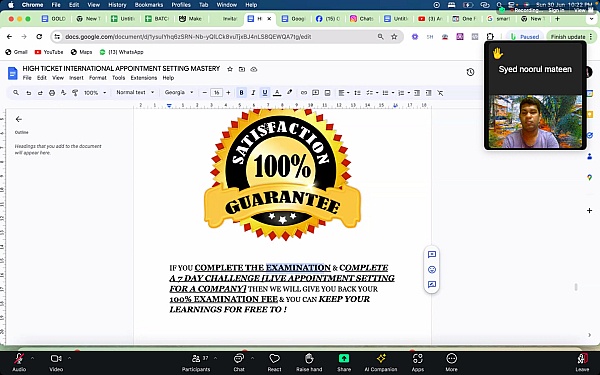This screenshot has width=600, height=375.
Task: Open Zoom React options
Action: (x=274, y=362)
